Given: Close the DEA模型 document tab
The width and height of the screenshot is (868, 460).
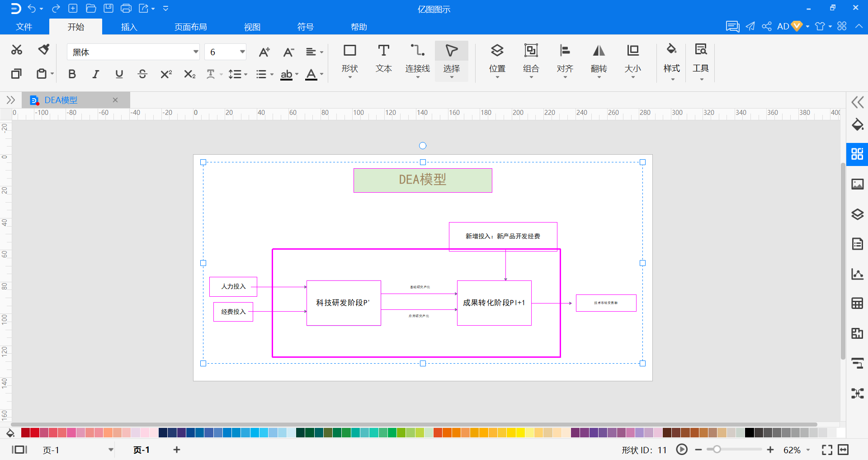Looking at the screenshot, I should [115, 100].
